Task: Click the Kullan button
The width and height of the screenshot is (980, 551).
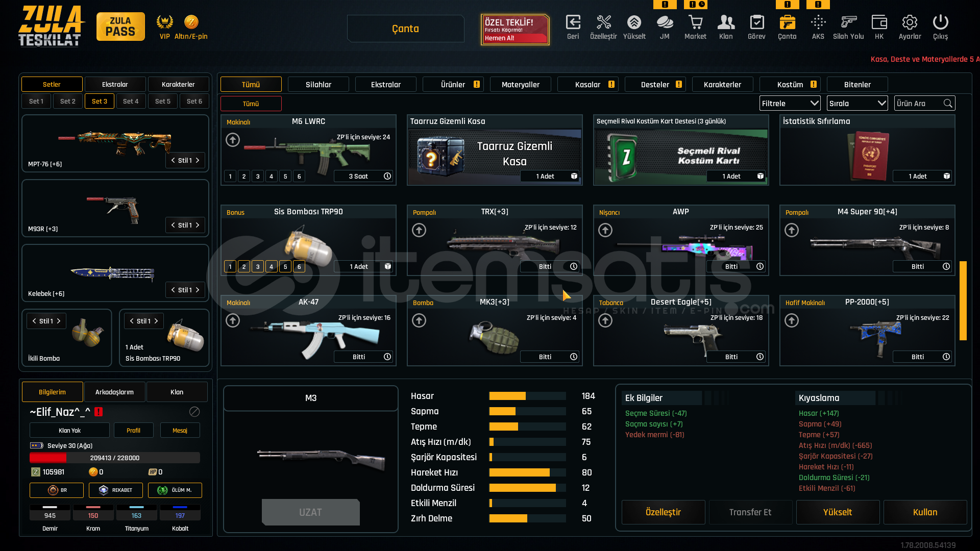Action: [925, 512]
